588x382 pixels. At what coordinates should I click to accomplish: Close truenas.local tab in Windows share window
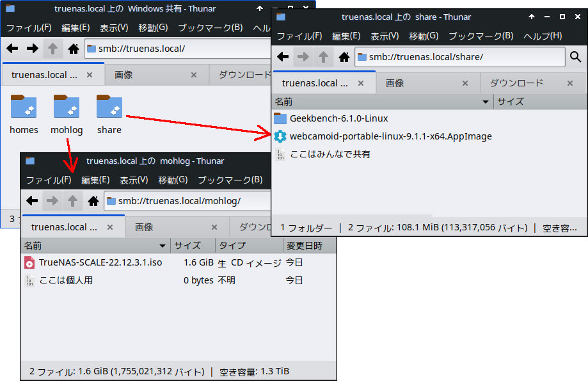(x=89, y=75)
